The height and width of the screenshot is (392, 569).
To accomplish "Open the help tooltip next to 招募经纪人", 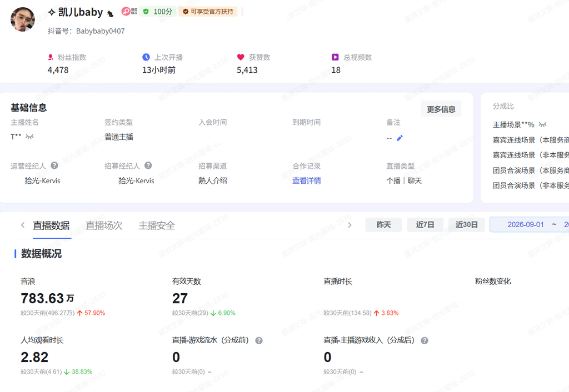I will click(x=148, y=165).
